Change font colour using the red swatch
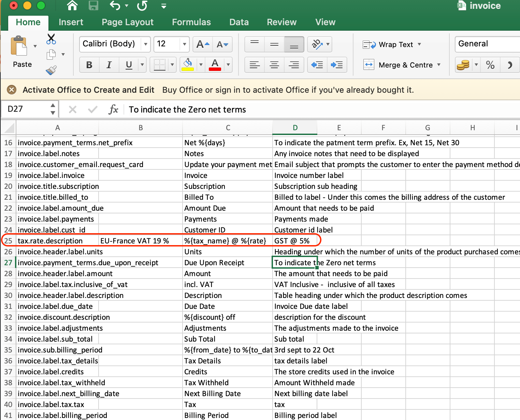Viewport: 520px width, 420px height. point(214,65)
